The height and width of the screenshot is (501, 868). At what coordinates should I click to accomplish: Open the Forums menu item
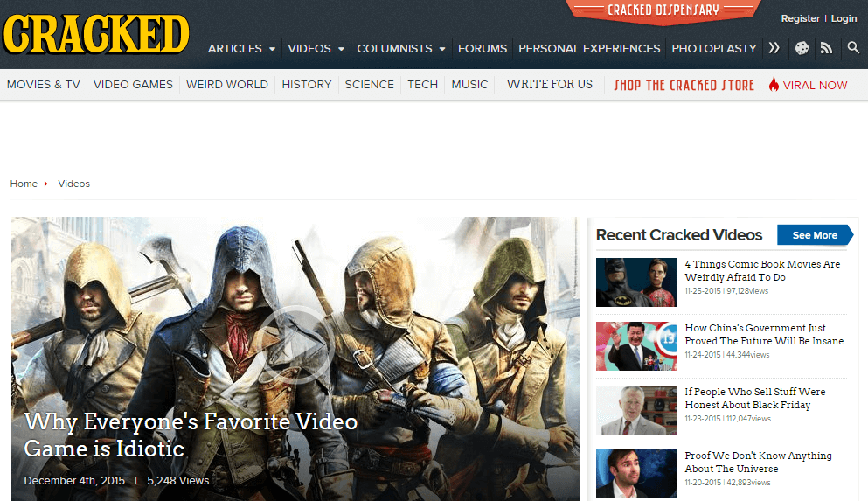tap(483, 49)
